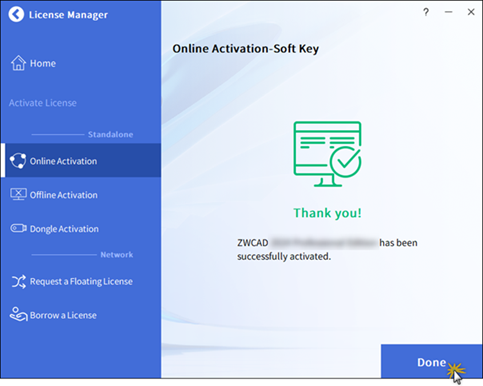
Task: Click the Borrow a License hand icon
Action: click(x=18, y=314)
